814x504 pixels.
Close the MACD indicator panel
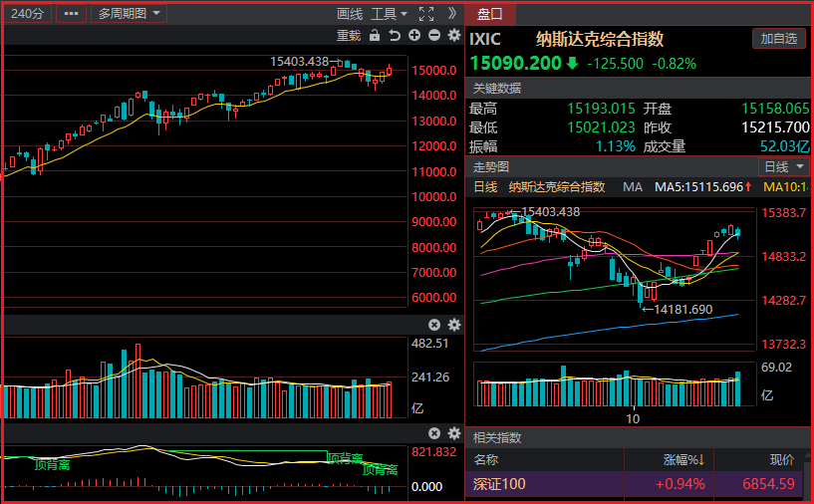[434, 433]
